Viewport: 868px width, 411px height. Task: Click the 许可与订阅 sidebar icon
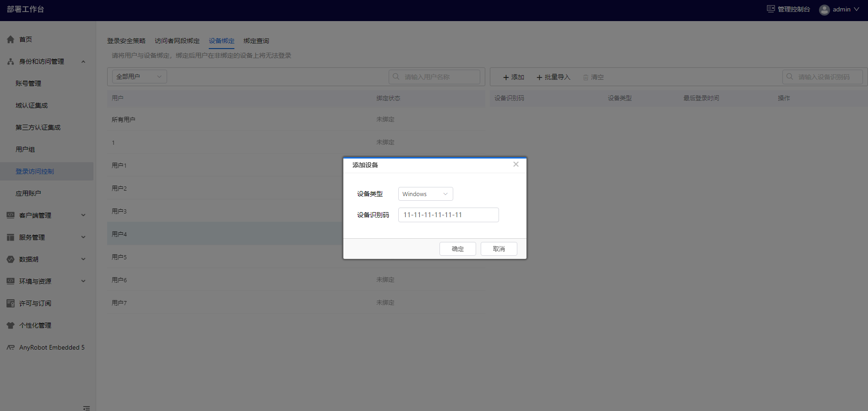click(11, 303)
